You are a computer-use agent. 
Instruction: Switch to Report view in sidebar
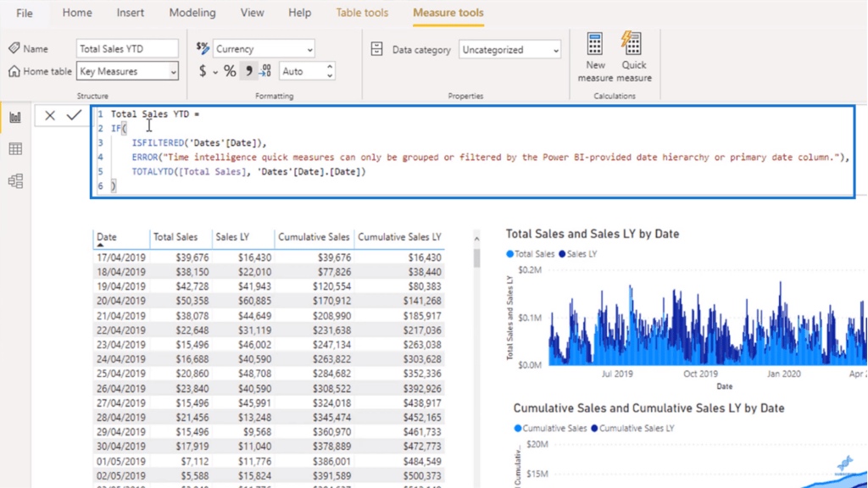[x=15, y=117]
